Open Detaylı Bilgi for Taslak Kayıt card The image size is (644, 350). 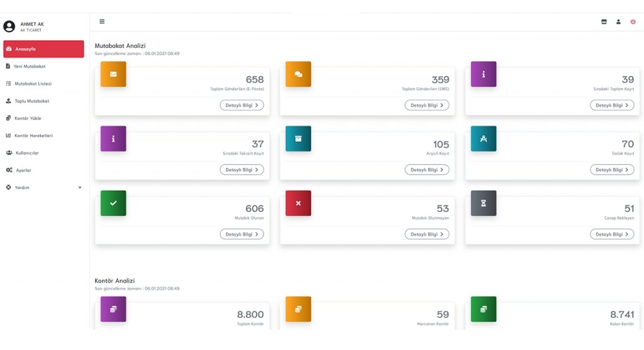click(612, 170)
